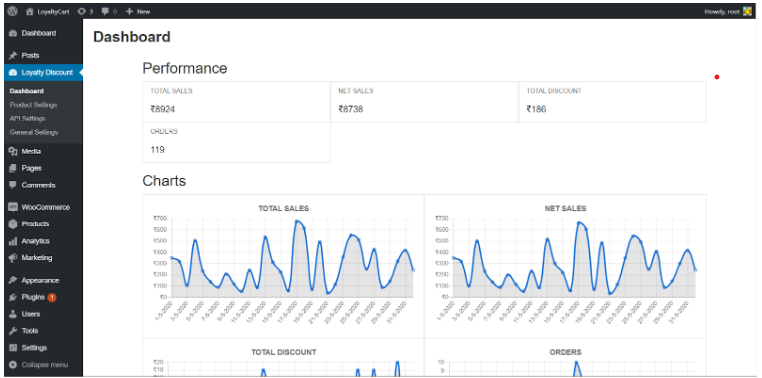
Task: Open the API Settings submenu item
Action: (x=28, y=119)
